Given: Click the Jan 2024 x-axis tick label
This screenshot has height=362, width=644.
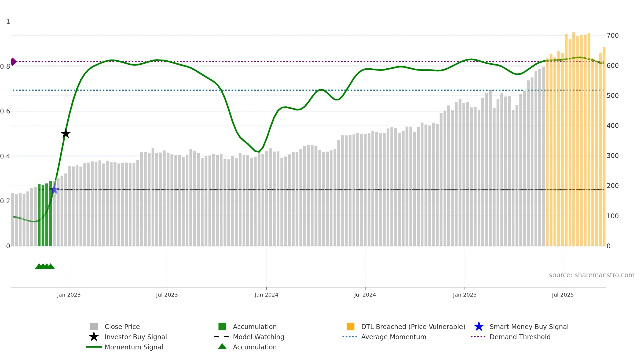Looking at the screenshot, I should point(266,295).
